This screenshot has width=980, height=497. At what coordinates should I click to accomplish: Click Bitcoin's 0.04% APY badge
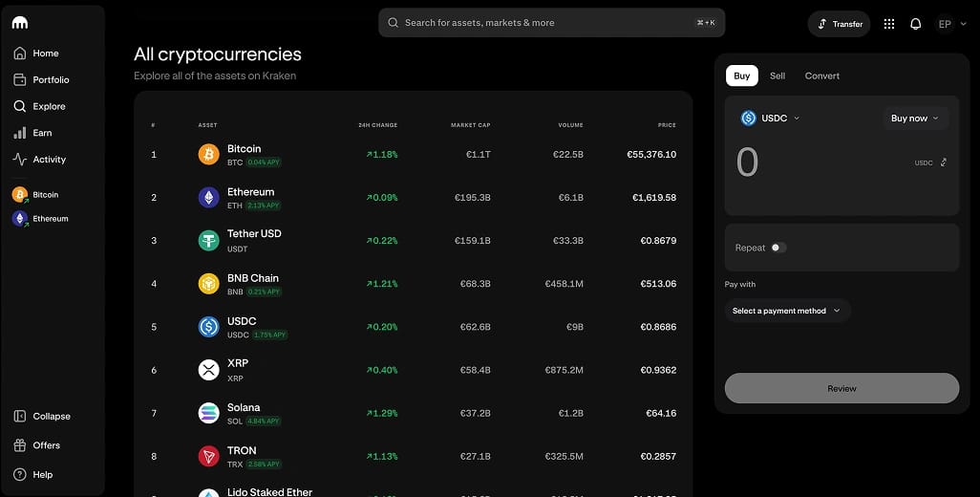[264, 162]
